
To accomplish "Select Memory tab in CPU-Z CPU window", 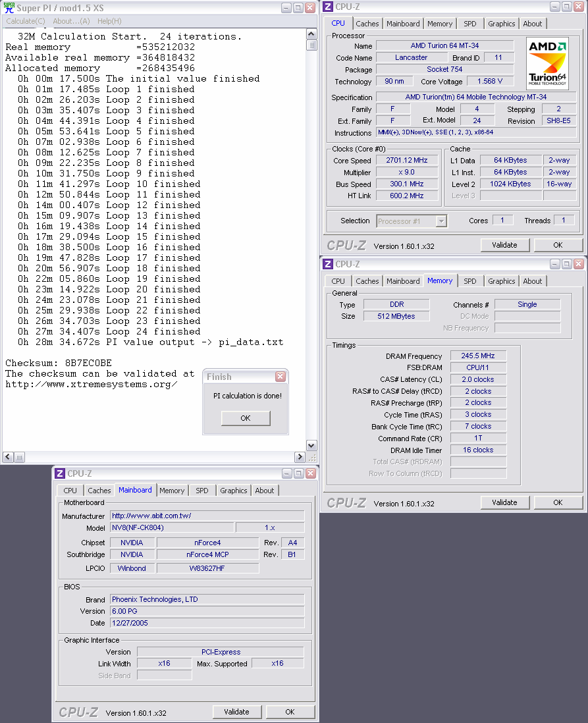I will 439,24.
